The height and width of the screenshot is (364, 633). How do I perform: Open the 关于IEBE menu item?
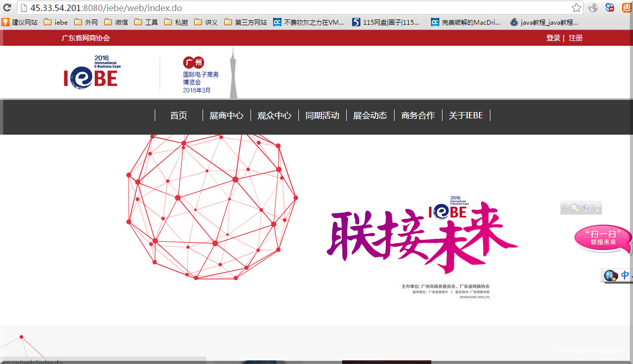coord(466,115)
